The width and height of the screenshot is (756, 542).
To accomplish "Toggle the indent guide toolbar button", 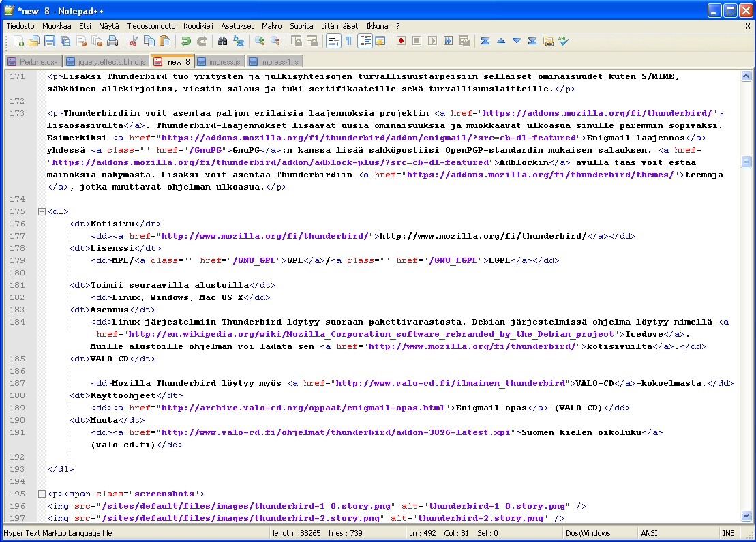I will coord(365,42).
